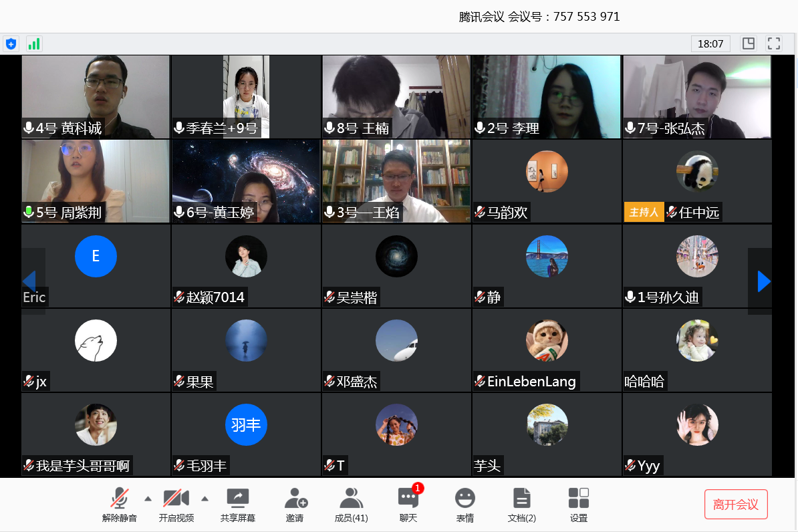The image size is (798, 532).
Task: Select the video tile of 3号—王焰
Action: (396, 181)
